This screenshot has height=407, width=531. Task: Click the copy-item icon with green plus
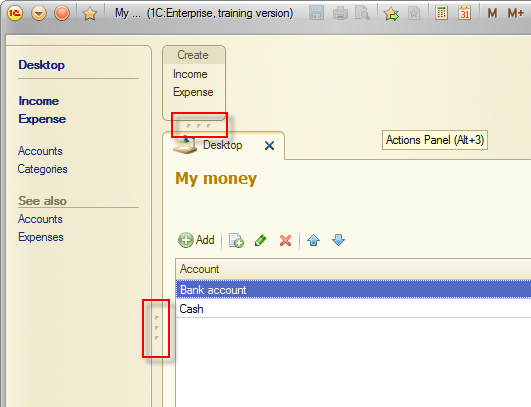click(x=236, y=240)
